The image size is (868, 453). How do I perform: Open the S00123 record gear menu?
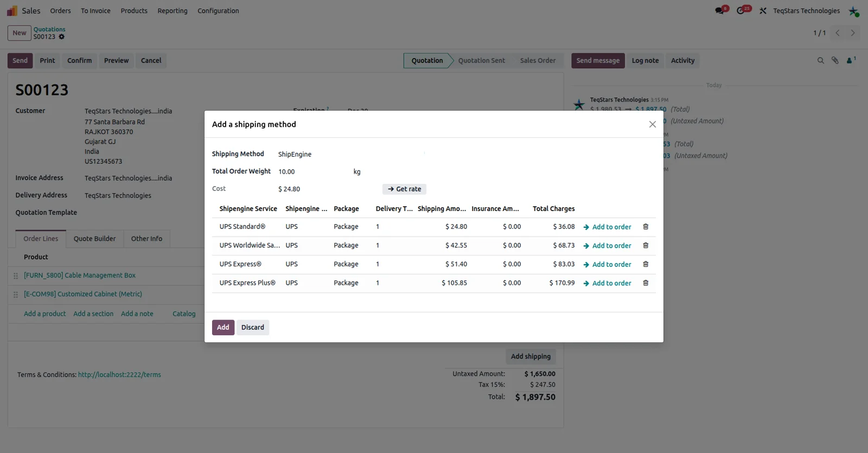click(x=61, y=37)
